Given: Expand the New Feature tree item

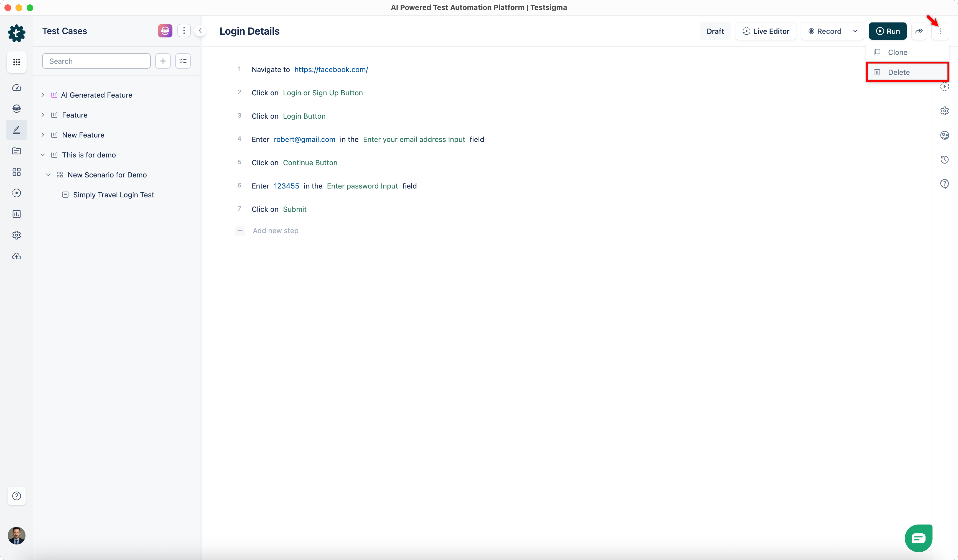Looking at the screenshot, I should click(43, 134).
